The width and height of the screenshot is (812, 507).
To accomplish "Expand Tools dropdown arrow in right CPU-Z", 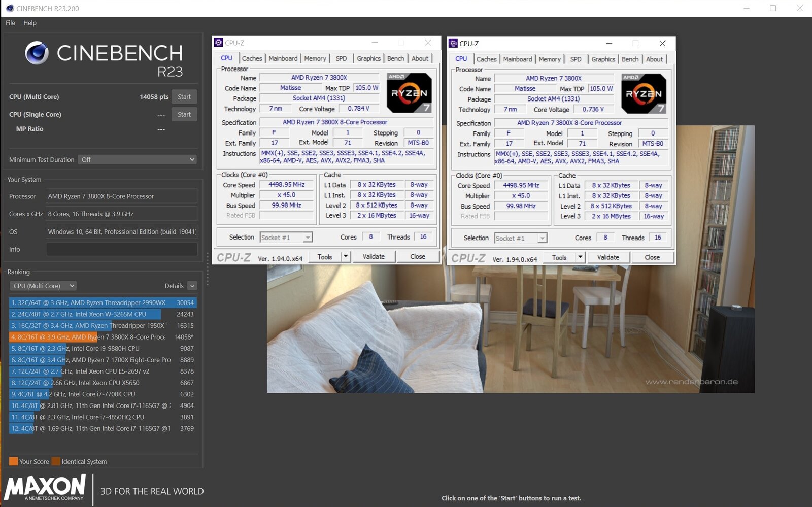I will coord(580,258).
